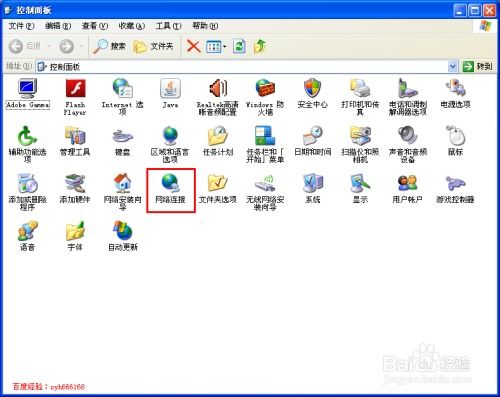
Task: Open the 编辑(E) menu
Action: (58, 26)
